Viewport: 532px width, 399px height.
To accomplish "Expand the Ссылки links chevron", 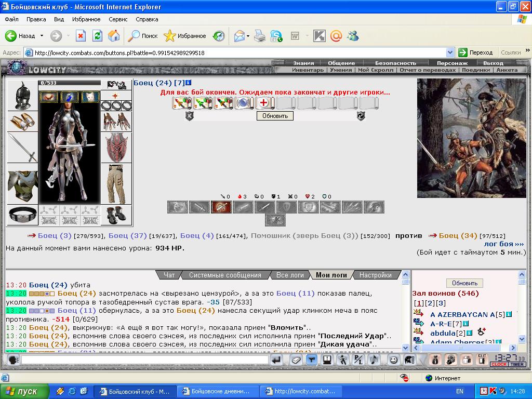I will click(528, 50).
